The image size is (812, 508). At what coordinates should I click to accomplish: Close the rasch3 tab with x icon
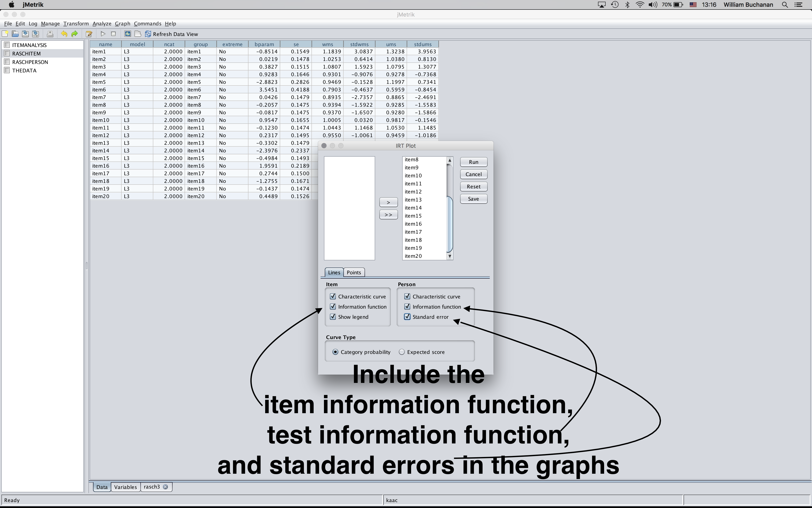[165, 487]
